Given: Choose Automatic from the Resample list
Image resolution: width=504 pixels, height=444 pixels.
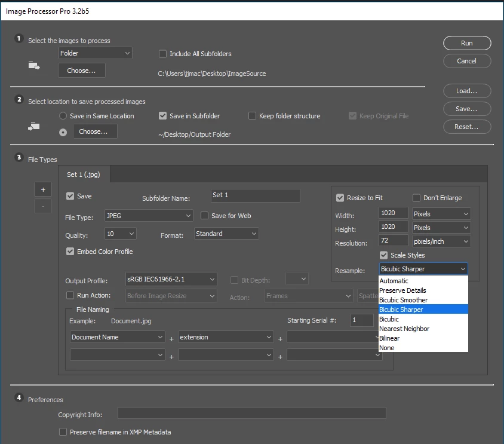Looking at the screenshot, I should coord(423,281).
